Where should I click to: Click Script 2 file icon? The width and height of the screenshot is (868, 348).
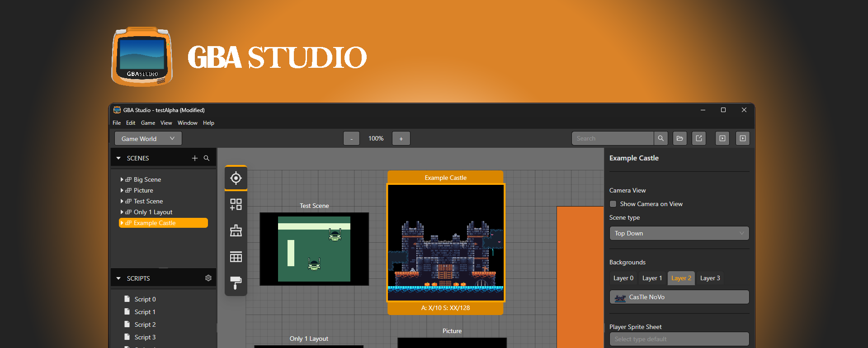127,324
